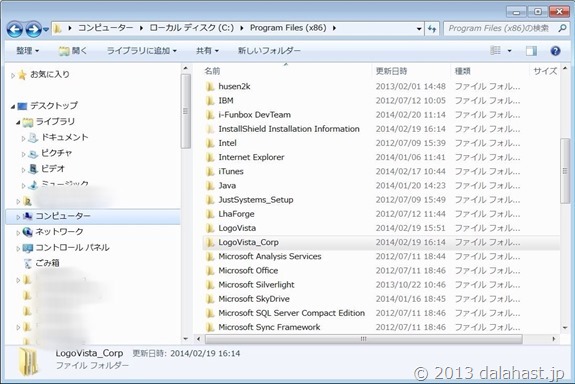Viewport: 575px width, 384px height.
Task: Sort by the サイズ column header
Action: 545,71
